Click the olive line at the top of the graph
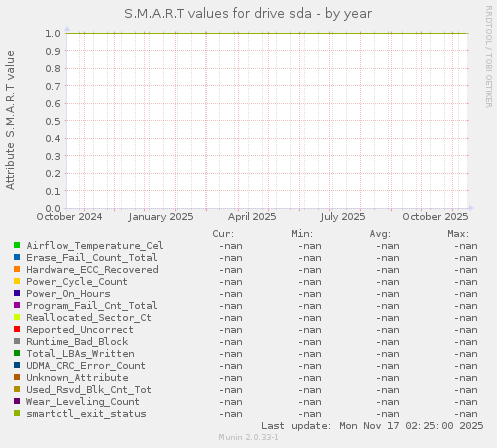This screenshot has width=497, height=448. click(267, 33)
